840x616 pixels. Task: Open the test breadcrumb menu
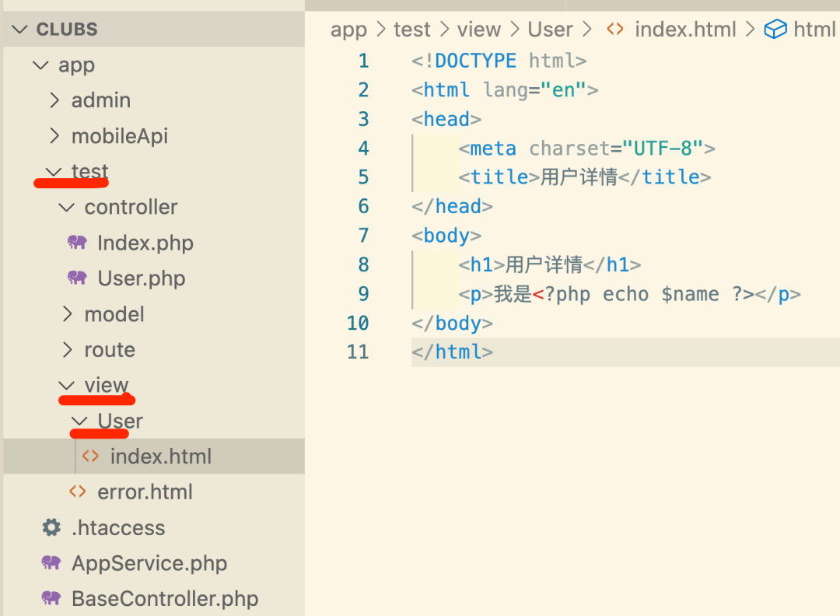(411, 29)
